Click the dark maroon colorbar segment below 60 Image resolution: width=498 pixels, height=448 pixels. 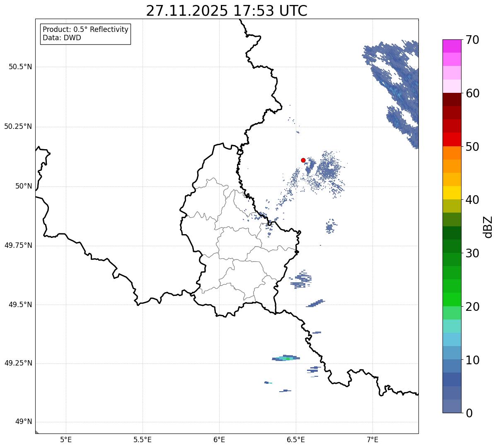[x=452, y=99]
